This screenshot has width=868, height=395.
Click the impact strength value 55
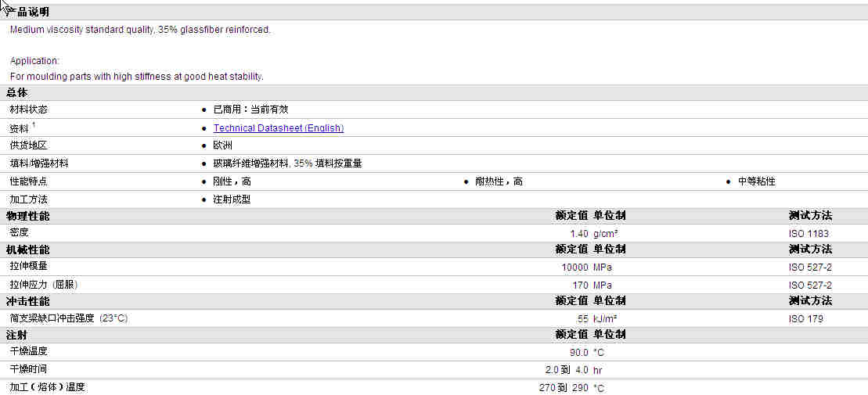tap(583, 319)
